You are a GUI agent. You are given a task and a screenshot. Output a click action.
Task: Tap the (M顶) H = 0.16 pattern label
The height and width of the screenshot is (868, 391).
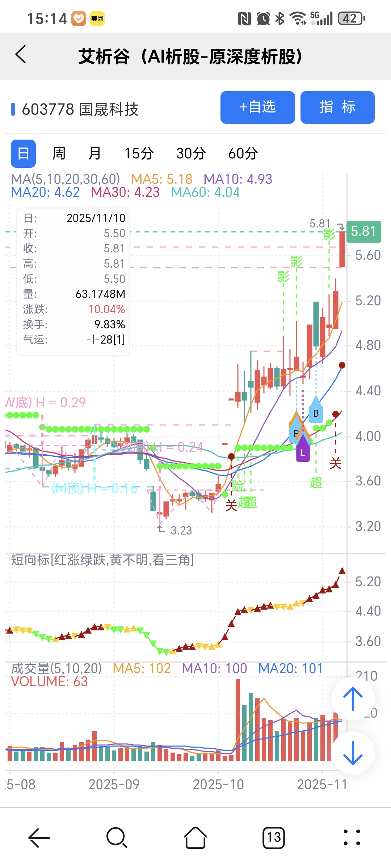[95, 488]
